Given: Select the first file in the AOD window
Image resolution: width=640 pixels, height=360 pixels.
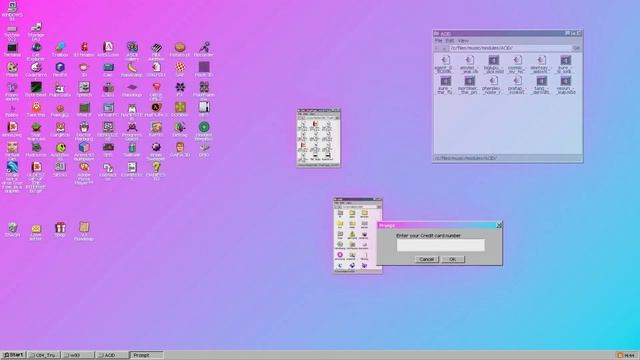Looking at the screenshot, I should (x=445, y=65).
